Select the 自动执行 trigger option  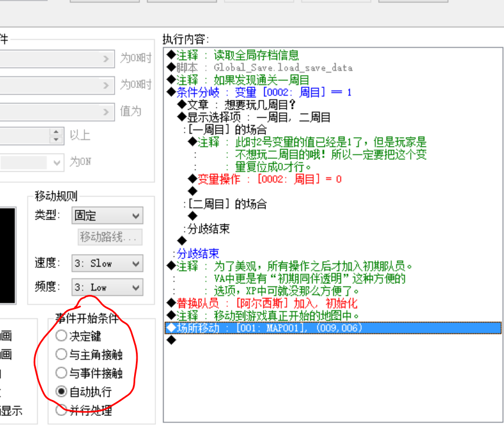pyautogui.click(x=84, y=392)
